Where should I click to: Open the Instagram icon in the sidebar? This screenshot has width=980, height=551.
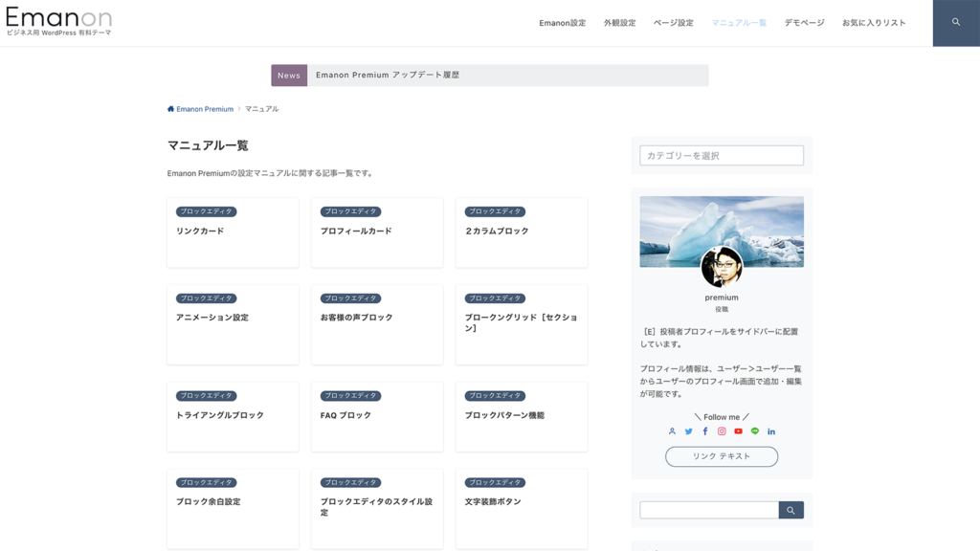tap(722, 430)
